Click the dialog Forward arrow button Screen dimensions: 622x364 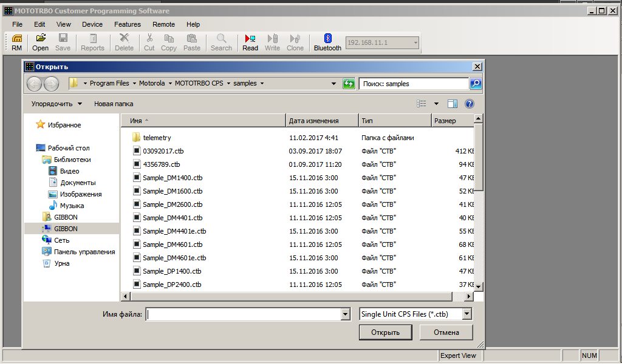51,84
